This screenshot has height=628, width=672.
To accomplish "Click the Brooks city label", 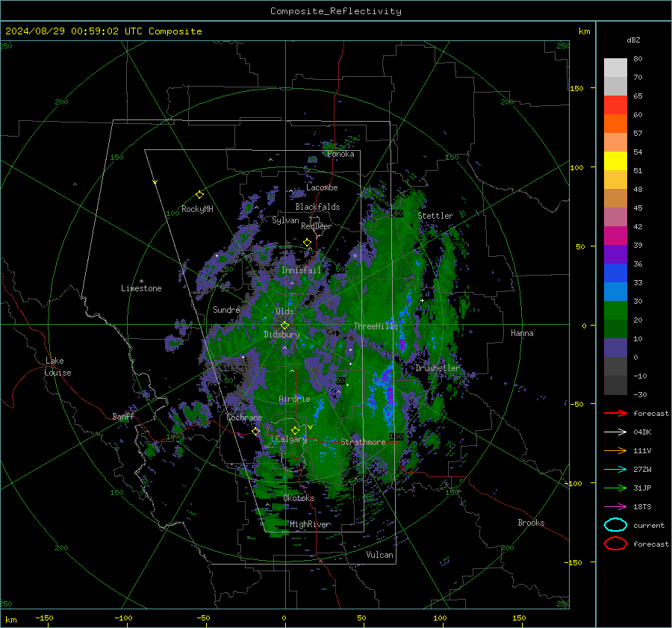I will [x=531, y=523].
